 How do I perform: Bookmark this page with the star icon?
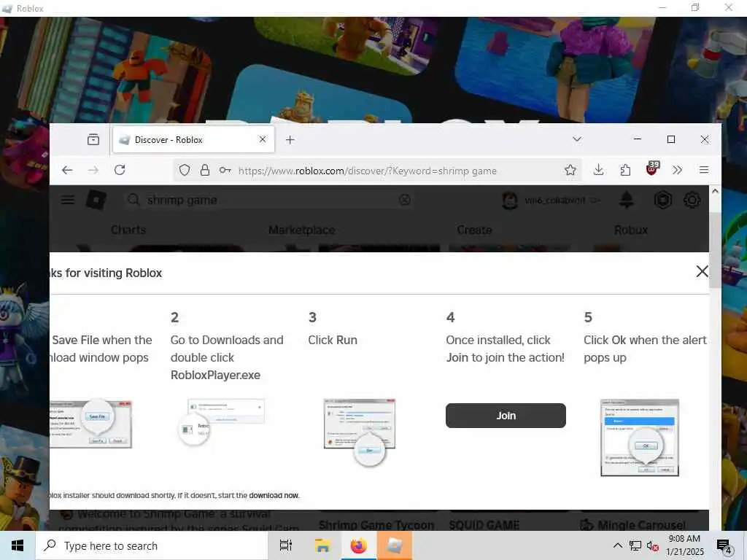(x=570, y=170)
